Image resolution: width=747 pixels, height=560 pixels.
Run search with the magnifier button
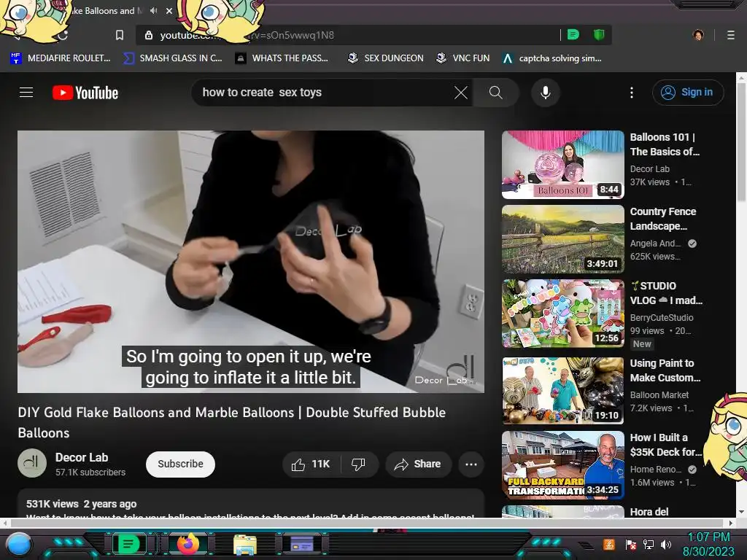[x=496, y=93]
